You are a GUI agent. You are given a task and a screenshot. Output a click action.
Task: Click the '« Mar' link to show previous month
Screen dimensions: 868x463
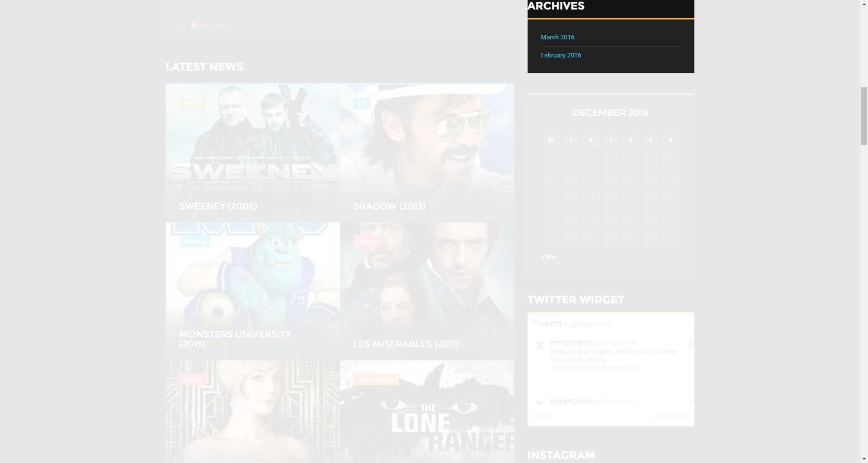pos(549,256)
